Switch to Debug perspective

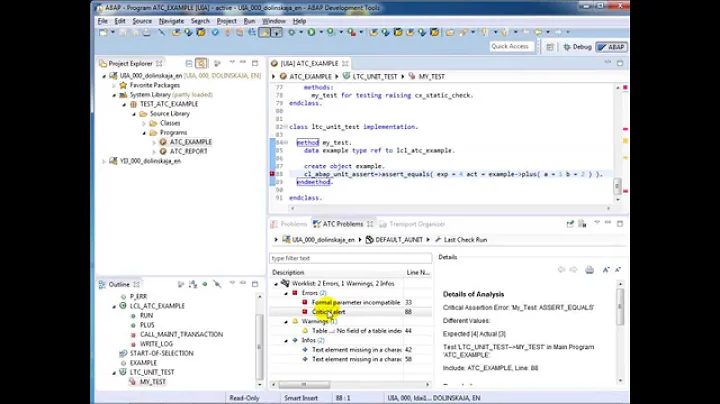[x=577, y=47]
